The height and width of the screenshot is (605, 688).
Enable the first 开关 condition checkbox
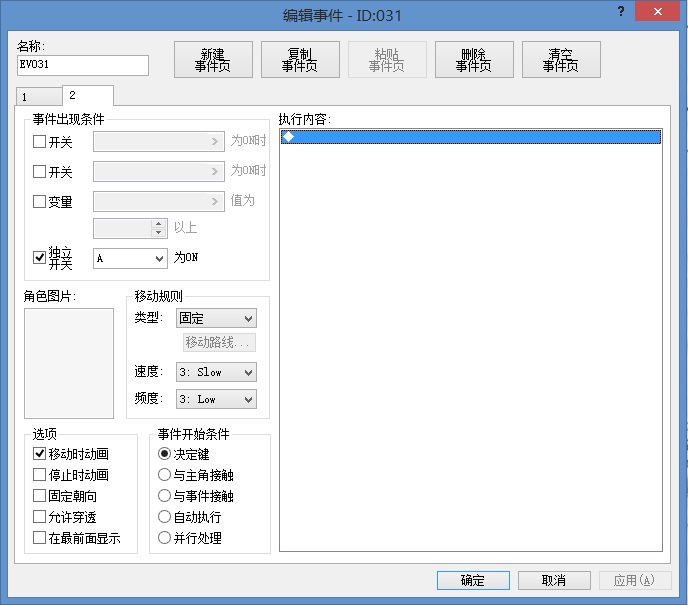[x=39, y=142]
